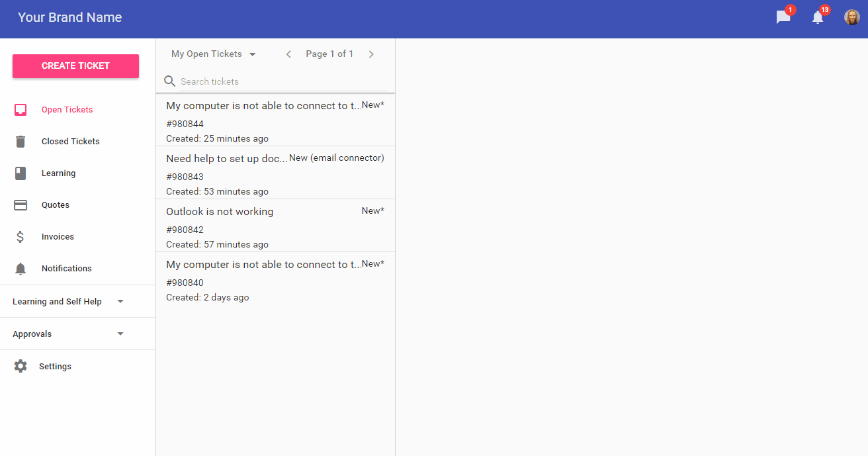
Task: Open the chat messages icon in header
Action: [783, 18]
